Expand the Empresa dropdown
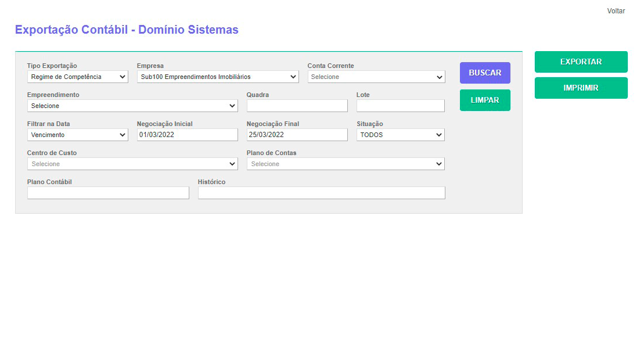The height and width of the screenshot is (345, 644). (218, 77)
